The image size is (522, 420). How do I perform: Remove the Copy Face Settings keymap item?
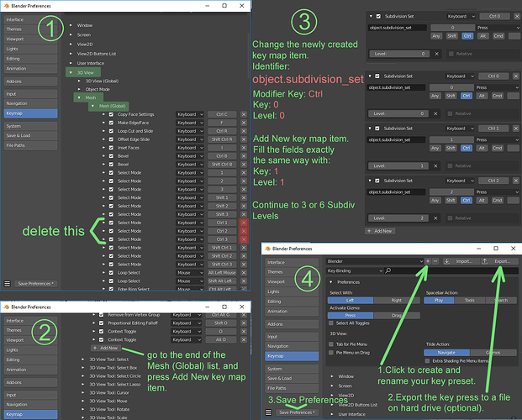pos(244,114)
